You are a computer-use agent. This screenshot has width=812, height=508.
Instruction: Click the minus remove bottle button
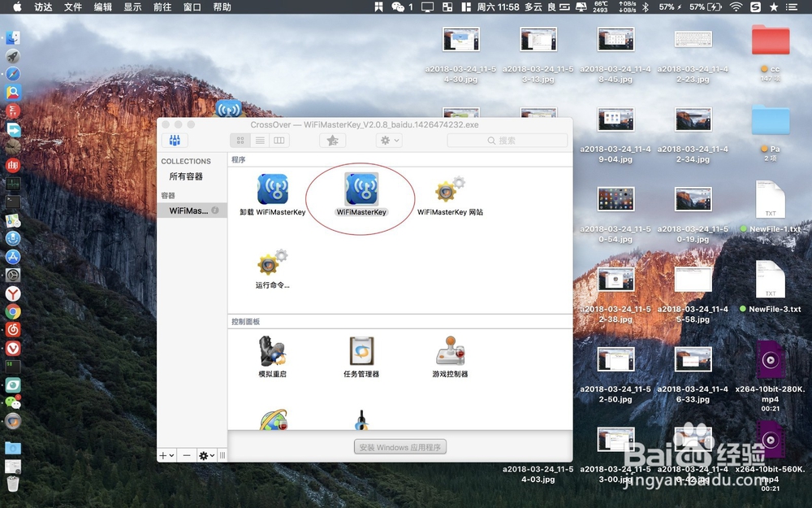tap(187, 455)
